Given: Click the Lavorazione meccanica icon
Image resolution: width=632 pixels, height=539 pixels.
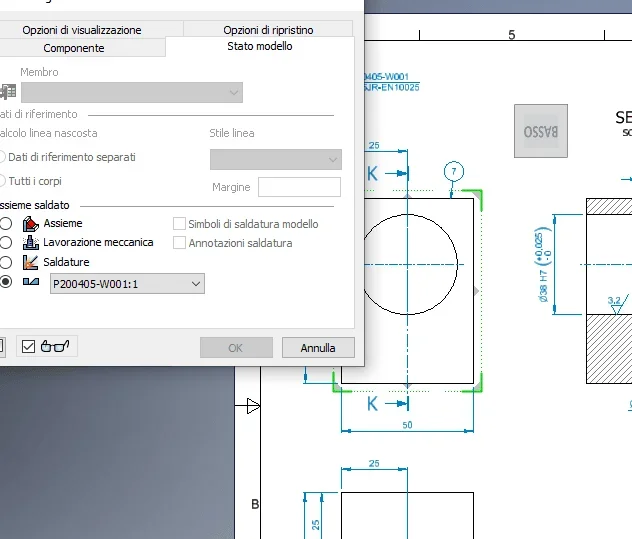Looking at the screenshot, I should coord(31,243).
